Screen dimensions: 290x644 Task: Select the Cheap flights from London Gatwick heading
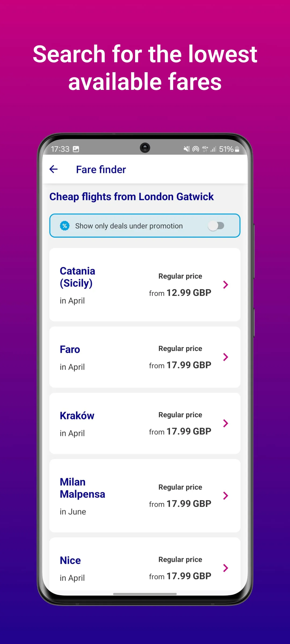pyautogui.click(x=131, y=196)
